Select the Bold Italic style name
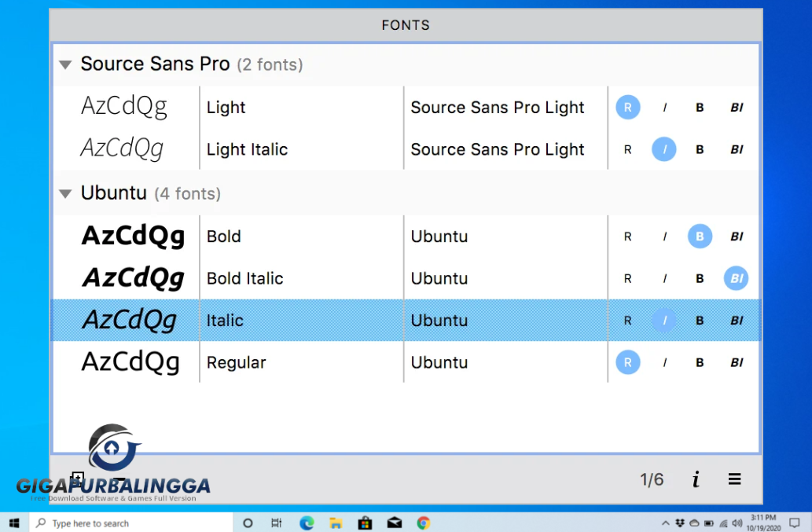 (245, 278)
